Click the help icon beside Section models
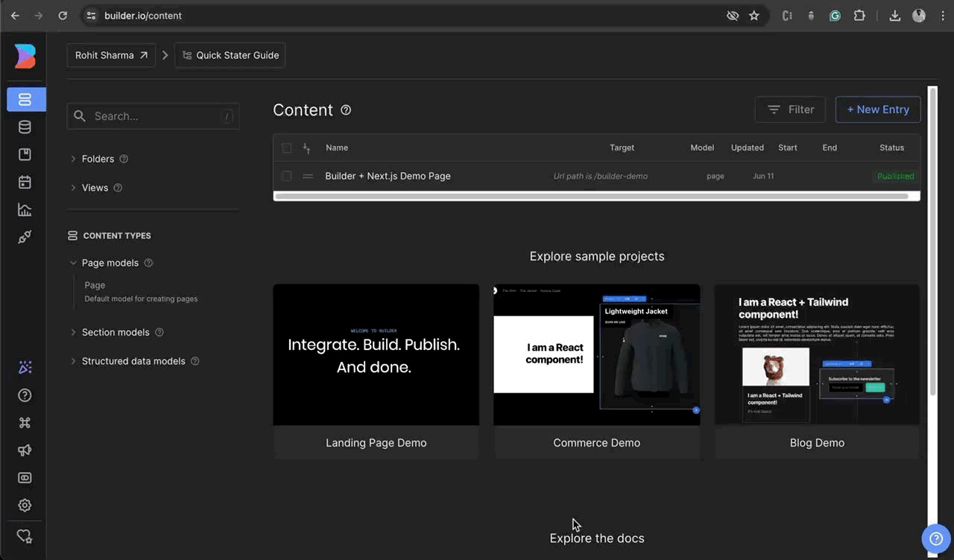This screenshot has width=954, height=560. pyautogui.click(x=159, y=332)
